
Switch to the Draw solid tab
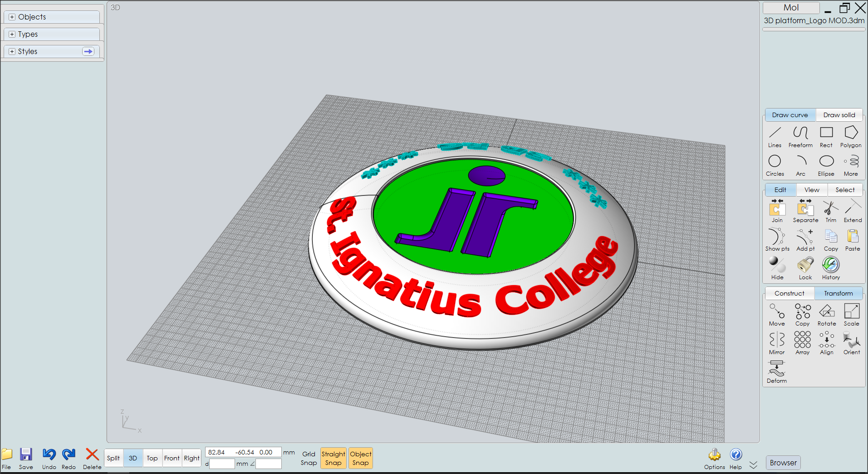[x=839, y=115]
